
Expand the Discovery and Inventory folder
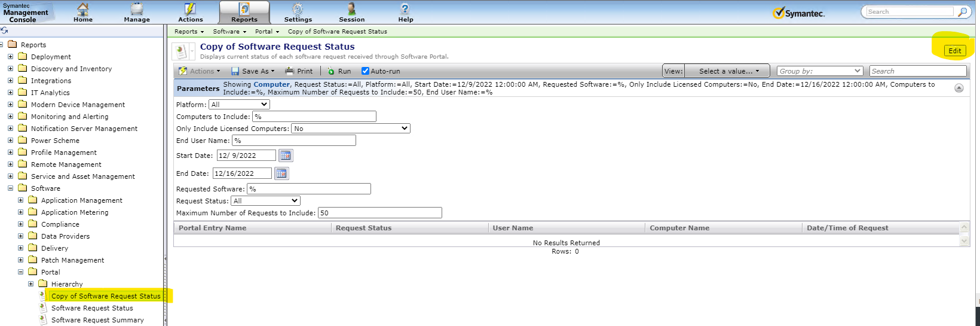(10, 69)
